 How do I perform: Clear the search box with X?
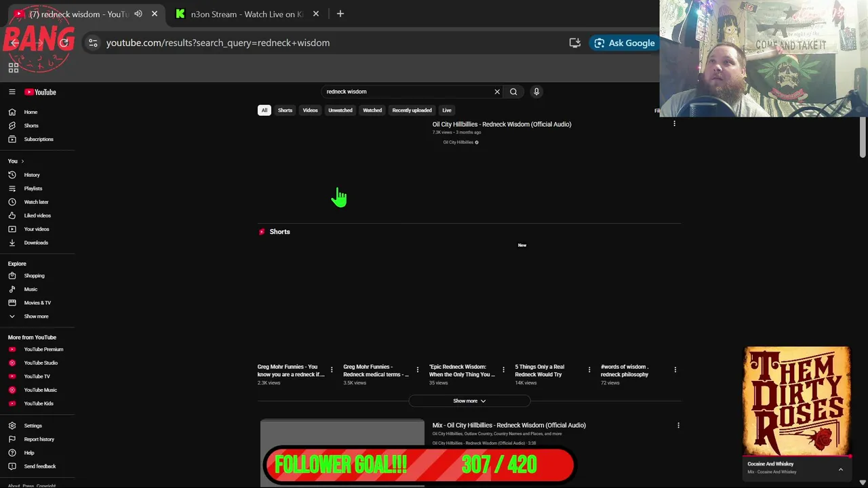coord(497,91)
